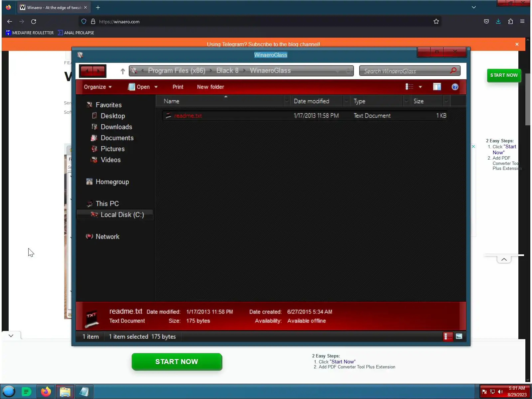
Task: Open a new Firefox tab
Action: (x=98, y=8)
